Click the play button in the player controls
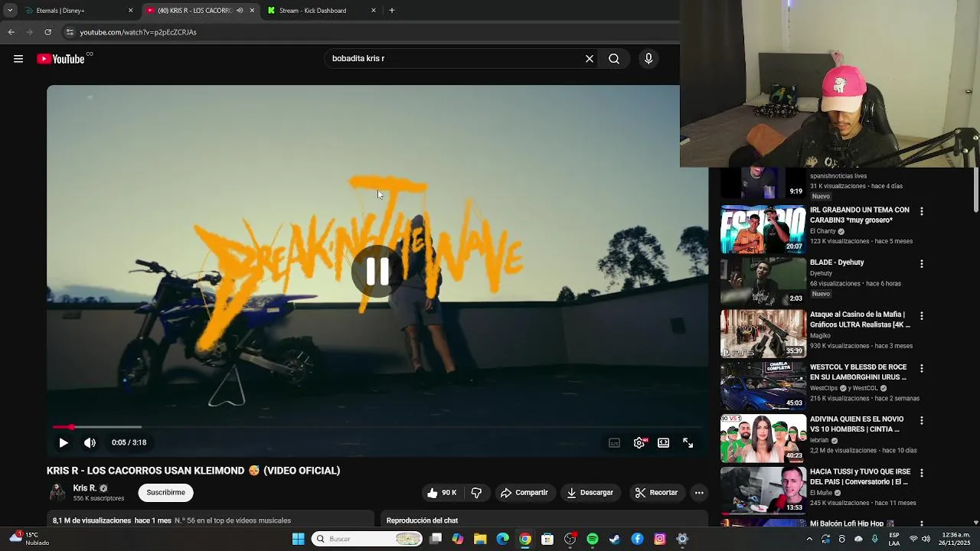Image resolution: width=980 pixels, height=551 pixels. (64, 442)
